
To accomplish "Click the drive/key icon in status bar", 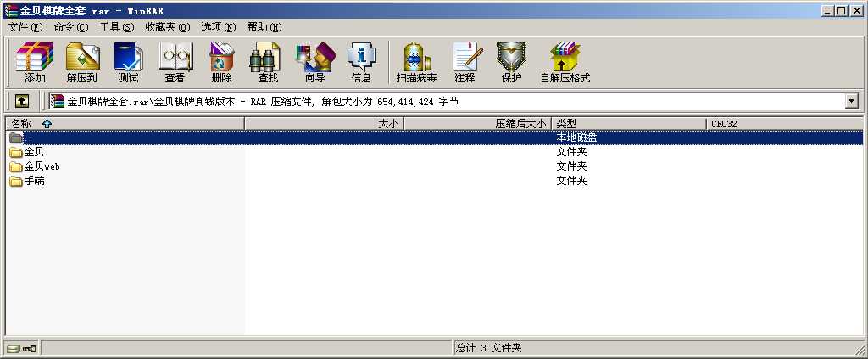I will point(22,349).
